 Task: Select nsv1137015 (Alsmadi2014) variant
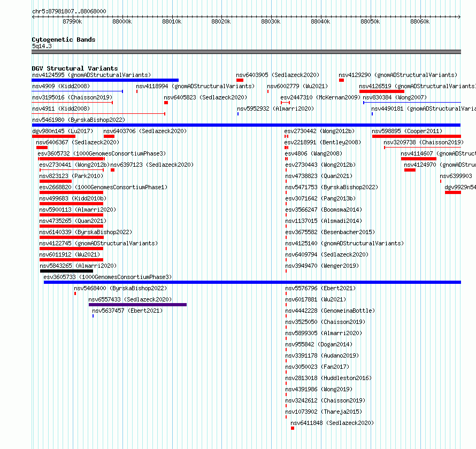pos(324,221)
